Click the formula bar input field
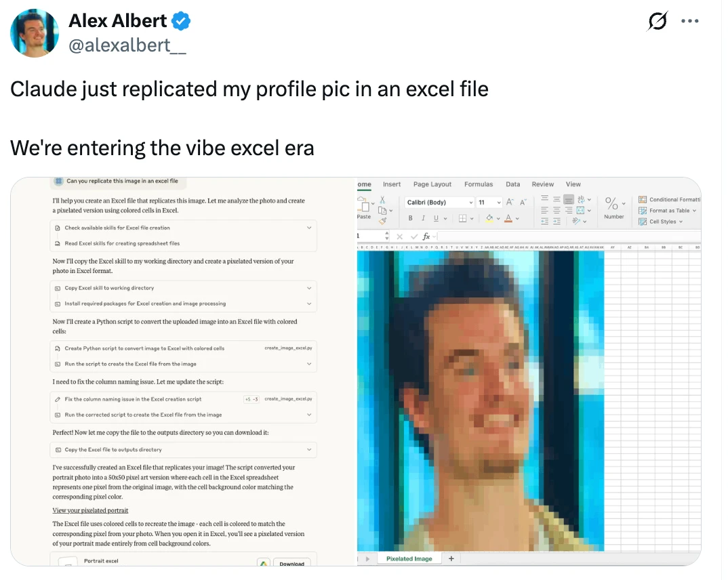Viewport: 728px width, 580px height. pyautogui.click(x=569, y=236)
